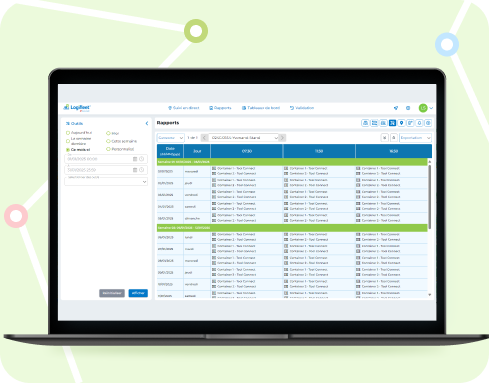Select the map pin report icon
489x383 pixels.
coord(401,123)
